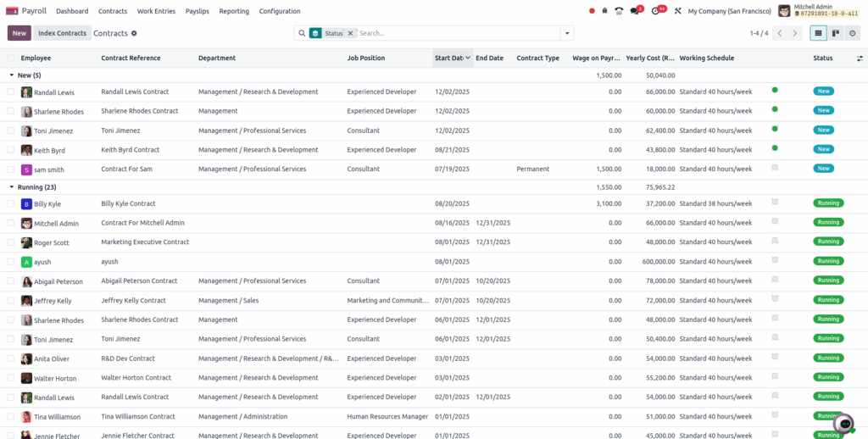
Task: Sort by Working Schedule column header
Action: pyautogui.click(x=707, y=58)
